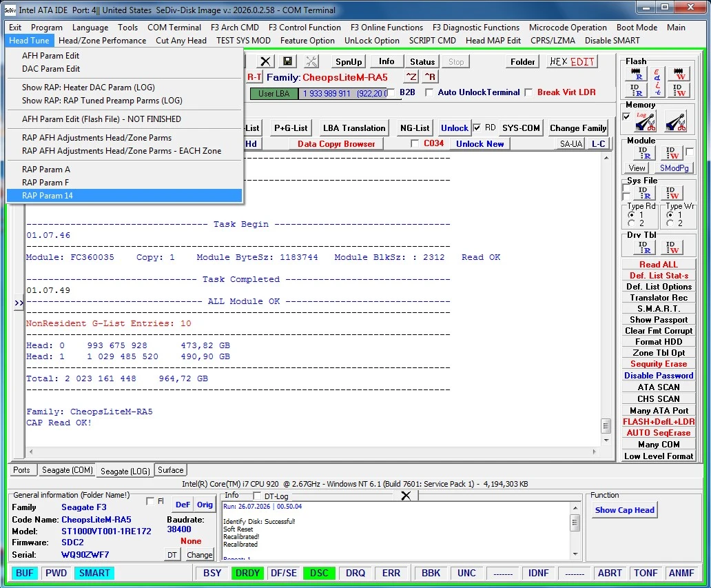
Task: Click the Flash ID write icon
Action: click(x=679, y=90)
